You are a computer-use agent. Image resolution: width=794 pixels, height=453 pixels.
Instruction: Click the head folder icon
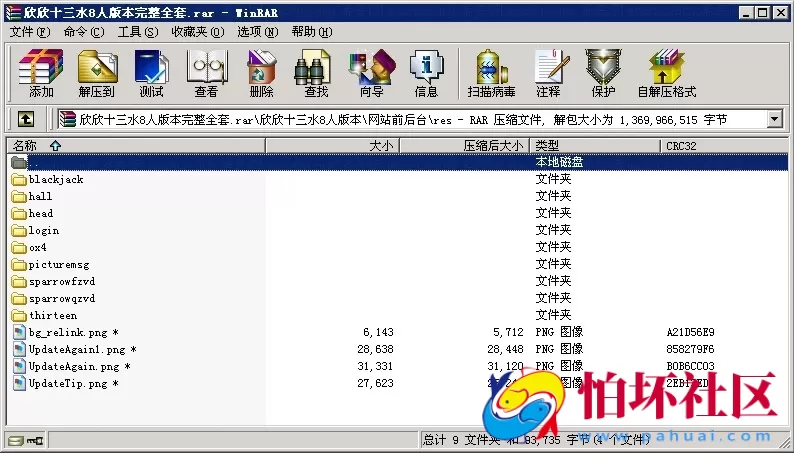[19, 214]
